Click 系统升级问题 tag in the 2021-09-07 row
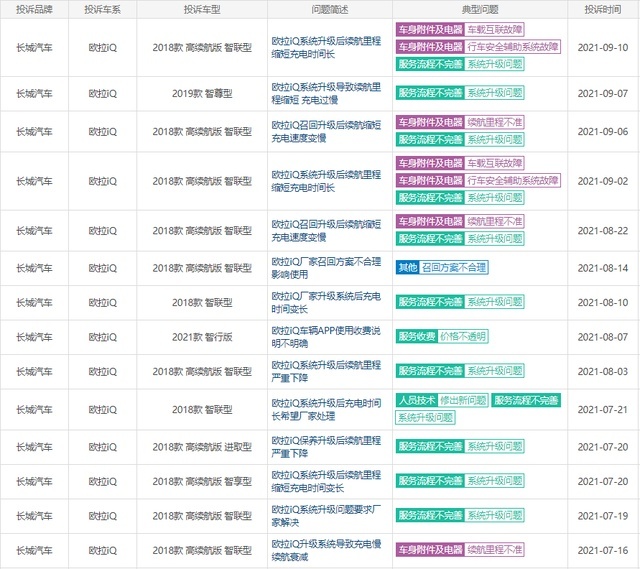This screenshot has width=640, height=569. [494, 93]
